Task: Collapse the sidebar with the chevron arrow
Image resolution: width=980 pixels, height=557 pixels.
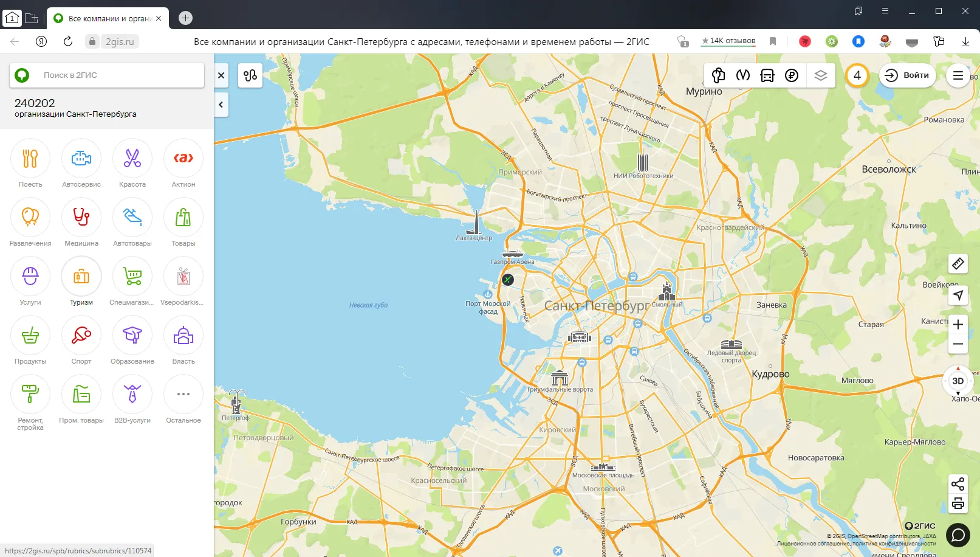Action: [221, 105]
